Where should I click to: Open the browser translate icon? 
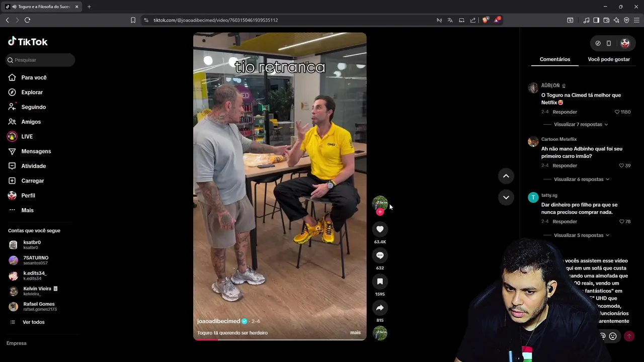pos(450,20)
